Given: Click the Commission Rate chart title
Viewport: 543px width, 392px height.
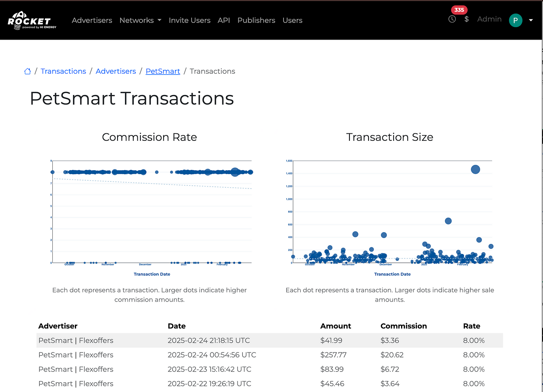Looking at the screenshot, I should click(149, 137).
